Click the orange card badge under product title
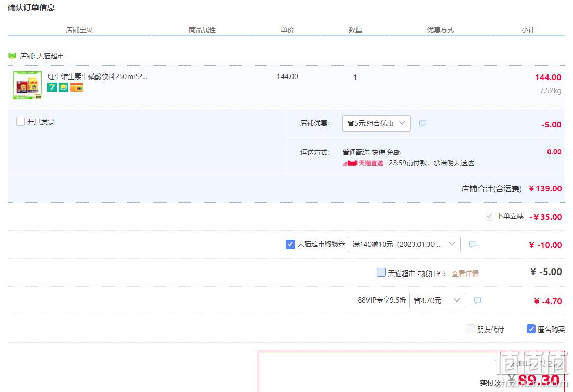The width and height of the screenshot is (573, 392). point(77,87)
